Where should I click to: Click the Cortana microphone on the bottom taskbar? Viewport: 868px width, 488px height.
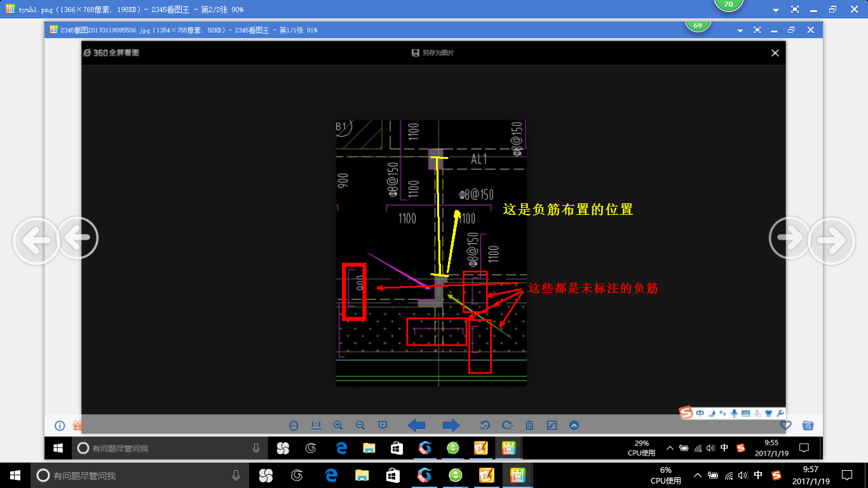(x=236, y=475)
